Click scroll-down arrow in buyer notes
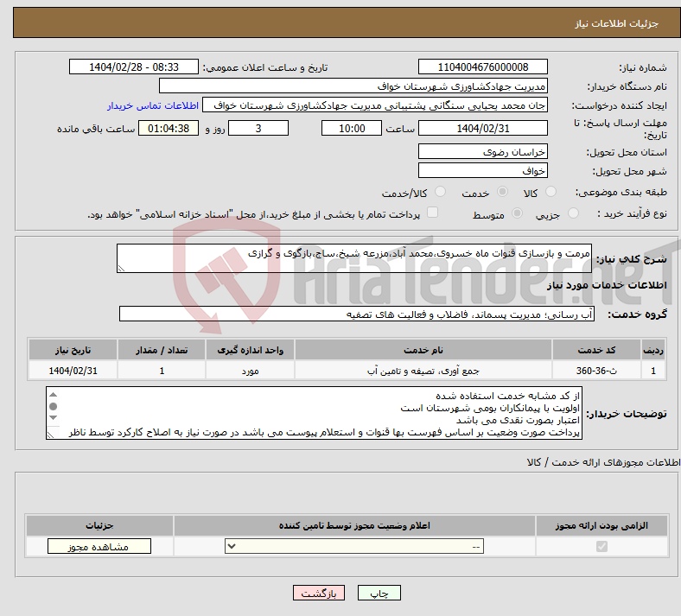The height and width of the screenshot is (616, 681). coord(54,417)
